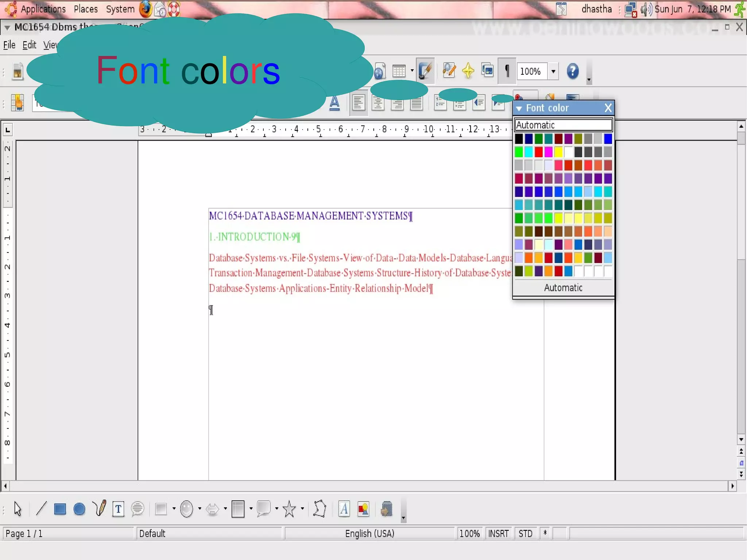Toggle INSRT insert mode in status bar
The width and height of the screenshot is (747, 560).
498,534
